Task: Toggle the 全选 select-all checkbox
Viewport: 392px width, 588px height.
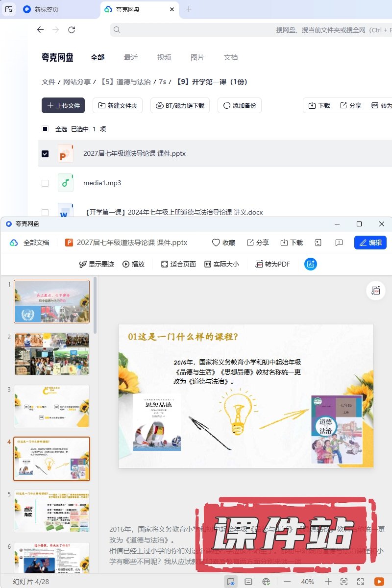Action: coord(45,129)
